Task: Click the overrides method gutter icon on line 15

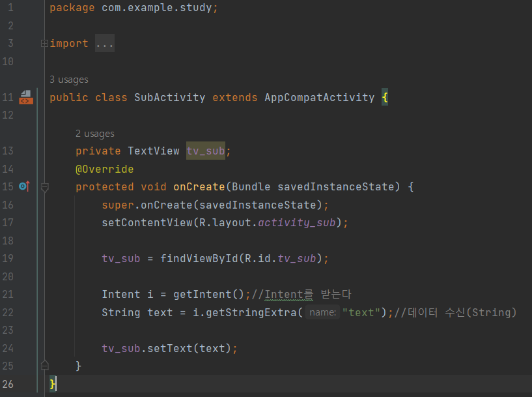Action: pyautogui.click(x=25, y=186)
